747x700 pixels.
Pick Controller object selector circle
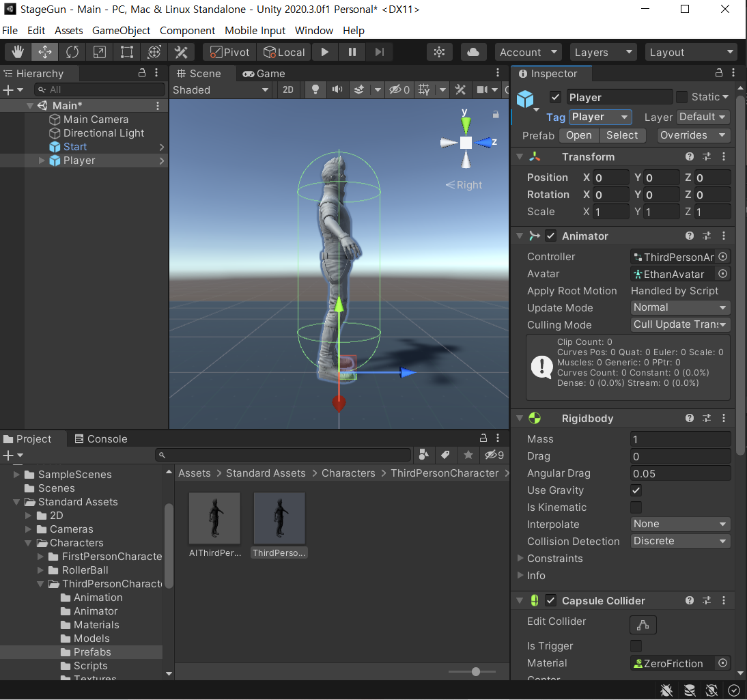(x=722, y=257)
